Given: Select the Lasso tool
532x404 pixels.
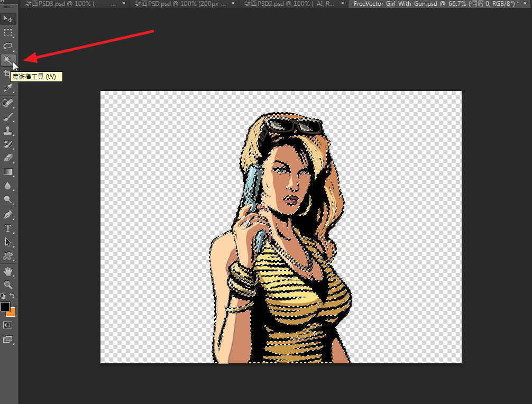Looking at the screenshot, I should coord(8,47).
